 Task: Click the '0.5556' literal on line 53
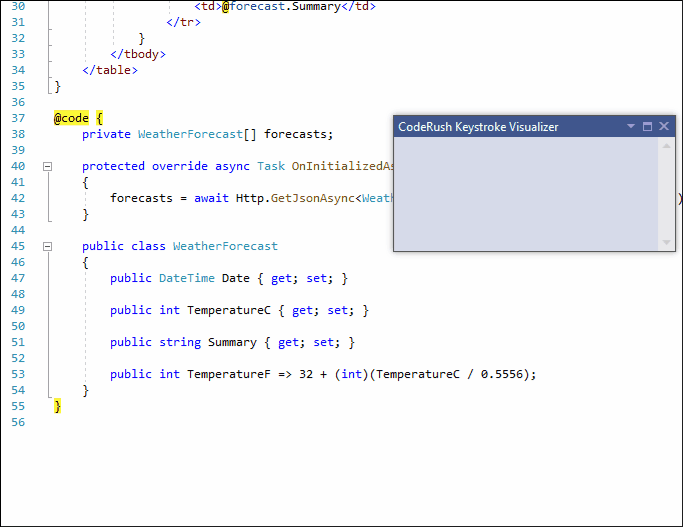502,374
